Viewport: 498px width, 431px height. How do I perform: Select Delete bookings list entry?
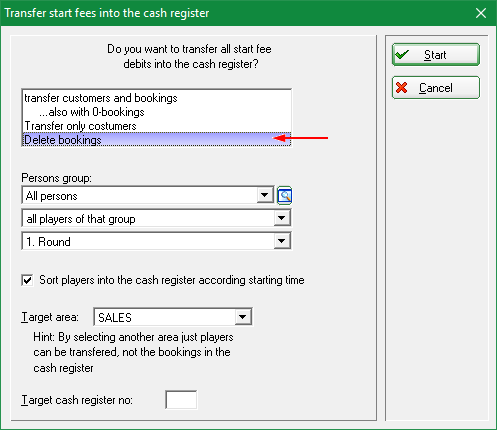coord(156,140)
